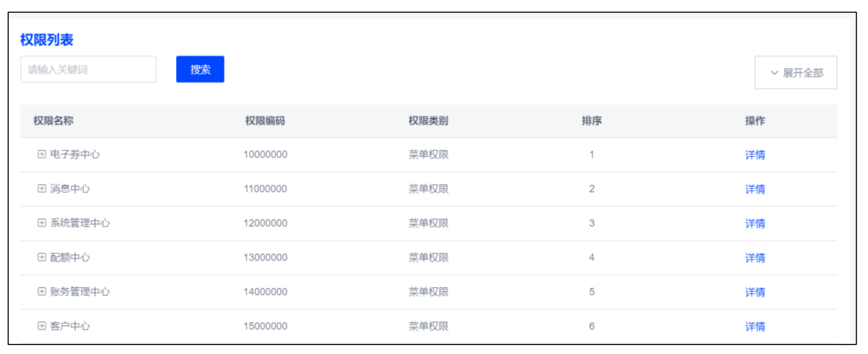Screen dimensions: 868x354
Task: Select code 10000000 cell
Action: coord(265,154)
